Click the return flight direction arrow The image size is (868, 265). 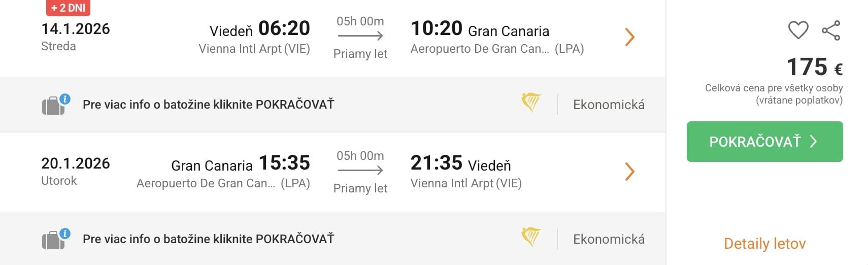point(360,170)
